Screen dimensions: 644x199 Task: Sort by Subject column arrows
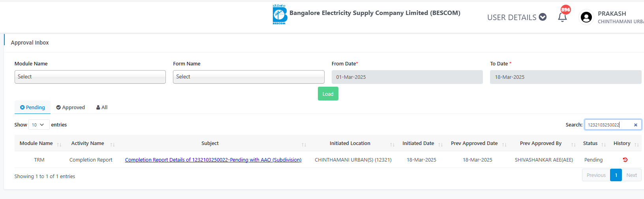pos(304,145)
